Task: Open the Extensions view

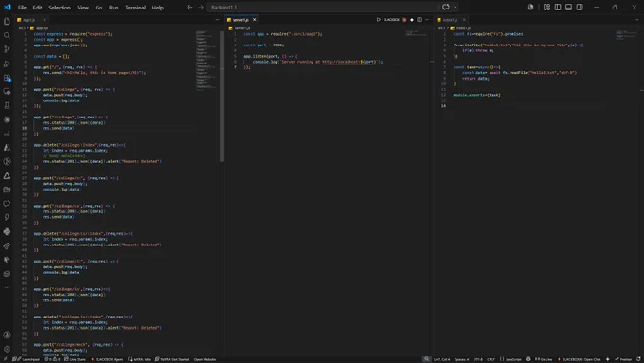Action: (x=7, y=78)
